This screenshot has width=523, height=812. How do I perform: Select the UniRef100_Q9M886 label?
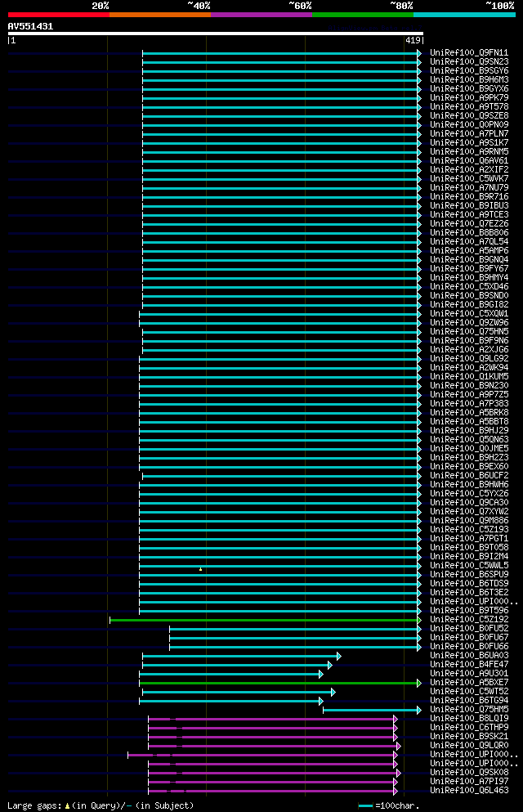pyautogui.click(x=469, y=521)
